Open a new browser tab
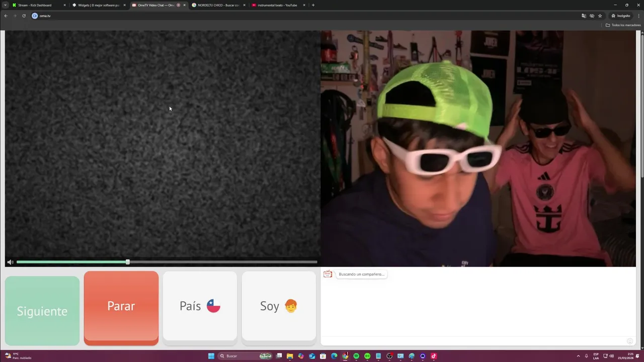The width and height of the screenshot is (644, 362). pos(313,5)
